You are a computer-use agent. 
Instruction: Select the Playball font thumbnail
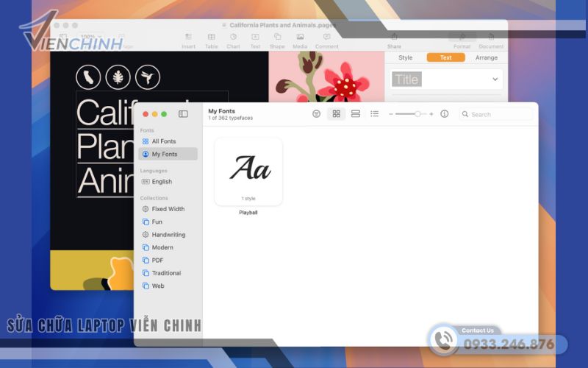(x=248, y=171)
